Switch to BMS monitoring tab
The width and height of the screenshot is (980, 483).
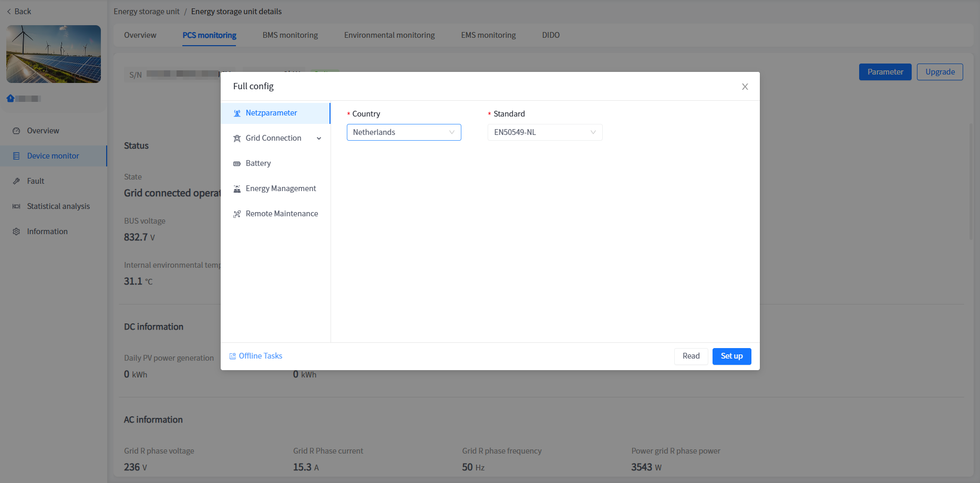(290, 35)
